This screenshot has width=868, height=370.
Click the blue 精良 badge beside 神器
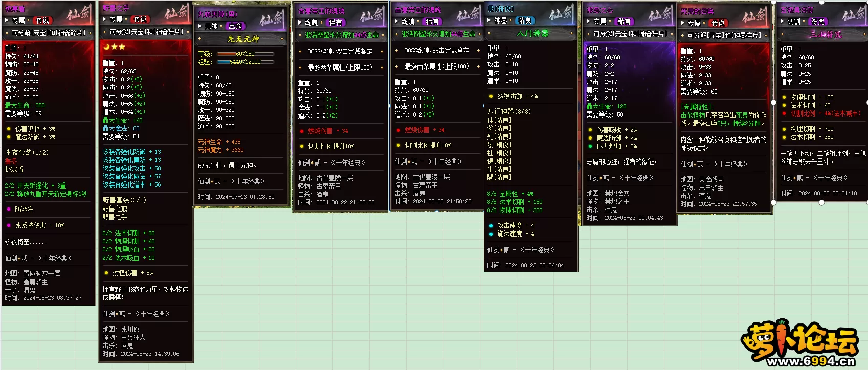point(524,20)
